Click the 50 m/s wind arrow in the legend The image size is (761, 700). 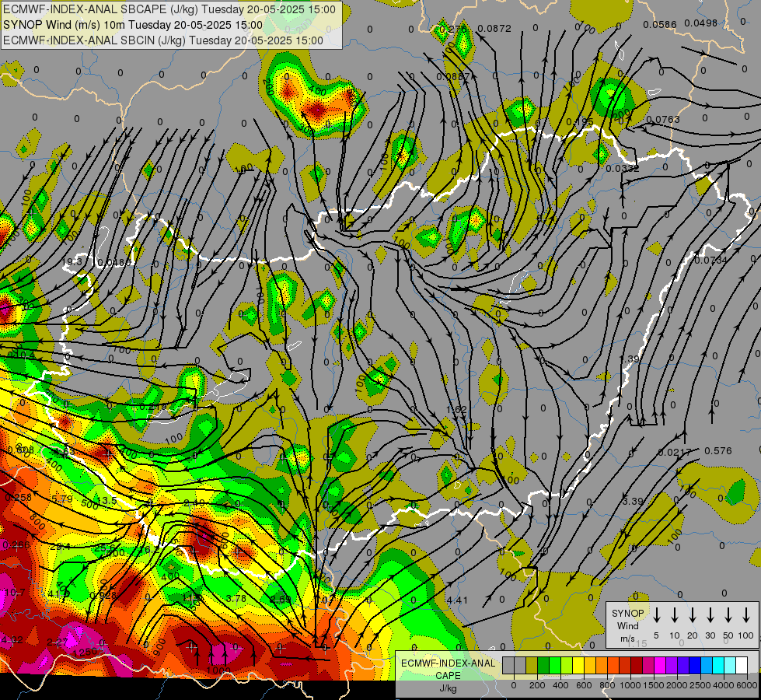coord(728,615)
